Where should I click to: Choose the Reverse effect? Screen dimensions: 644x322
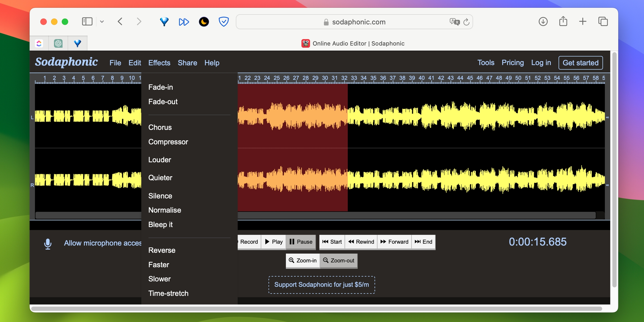point(162,250)
